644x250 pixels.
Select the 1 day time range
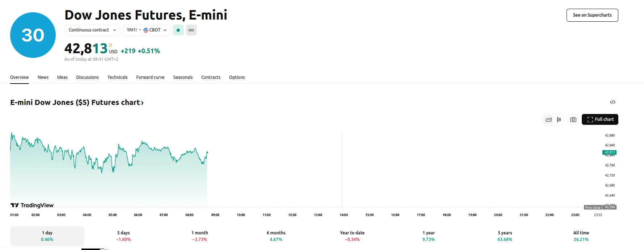pyautogui.click(x=47, y=236)
